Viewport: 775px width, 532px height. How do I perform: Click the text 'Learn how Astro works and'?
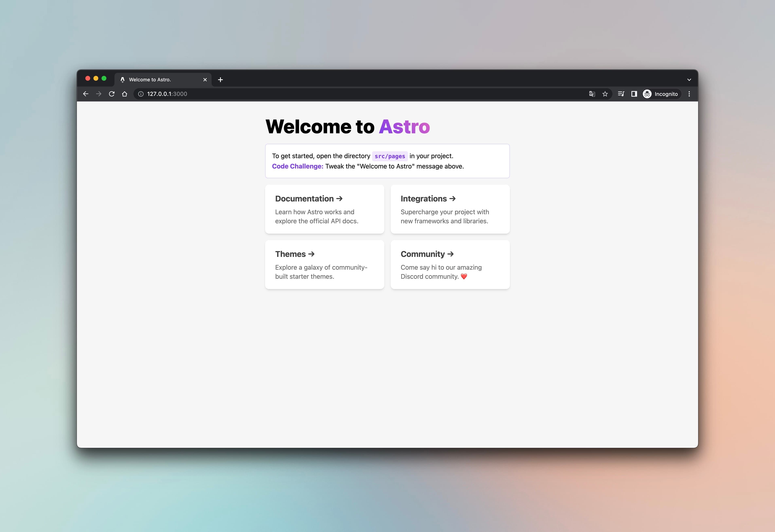tap(314, 212)
